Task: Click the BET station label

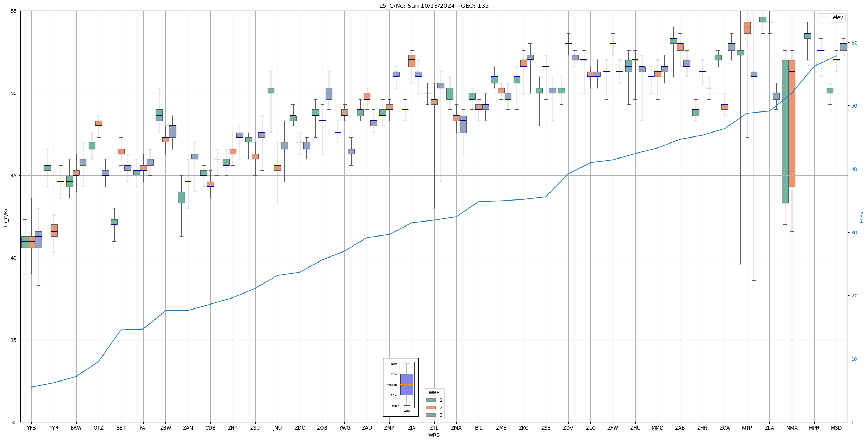Action: pyautogui.click(x=121, y=428)
